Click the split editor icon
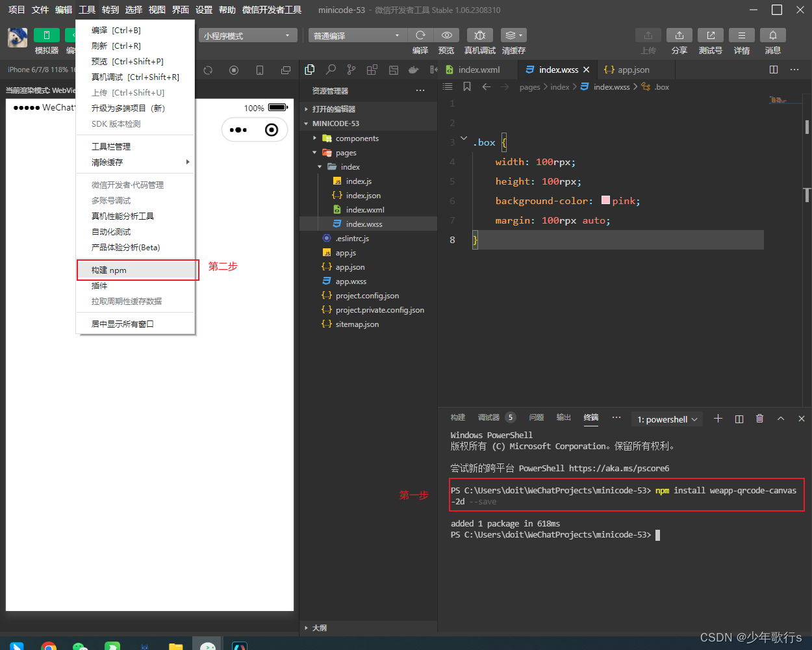Screen dimensions: 812x650 (774, 70)
